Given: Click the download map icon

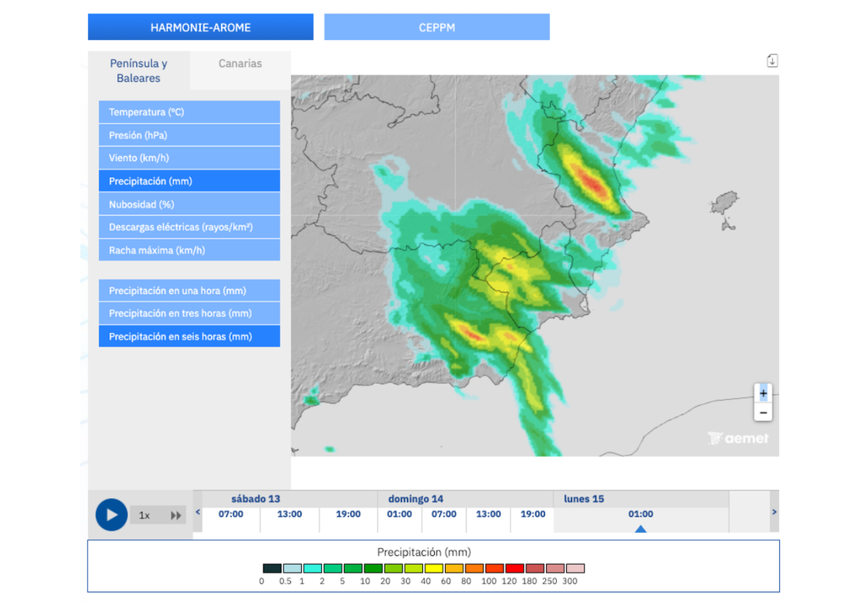Looking at the screenshot, I should point(771,61).
